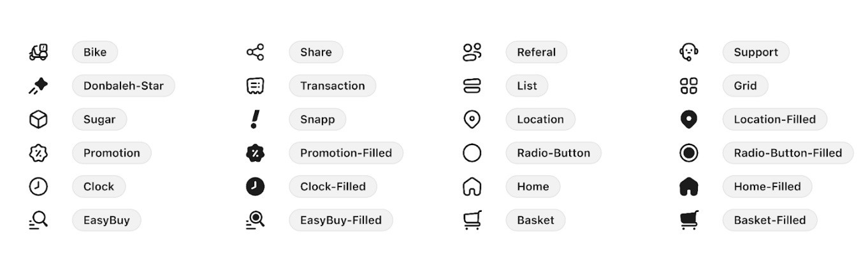Viewport: 868px width, 261px height.
Task: Click the Sugar cube icon
Action: [39, 119]
